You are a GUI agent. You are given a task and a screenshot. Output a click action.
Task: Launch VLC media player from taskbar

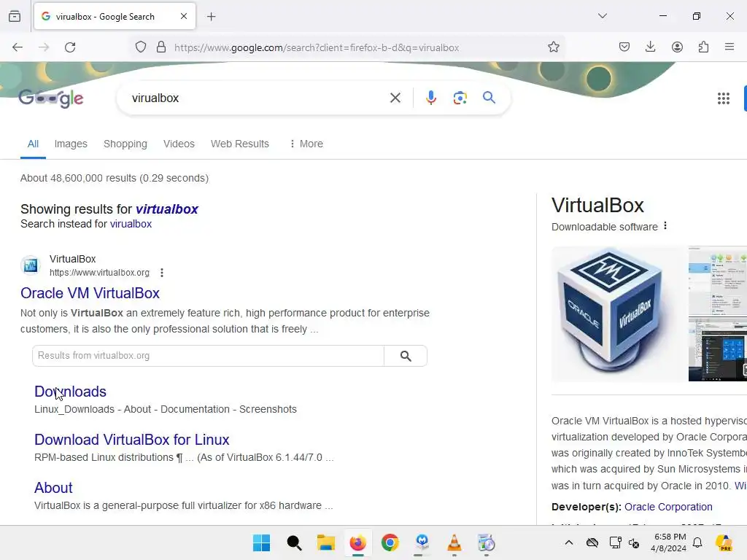pyautogui.click(x=454, y=542)
